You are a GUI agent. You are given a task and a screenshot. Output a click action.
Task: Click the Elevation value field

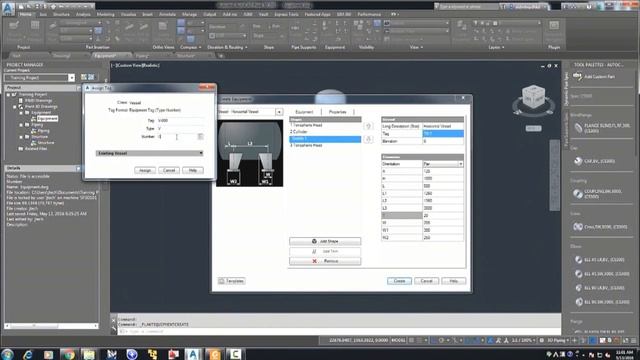pos(443,141)
